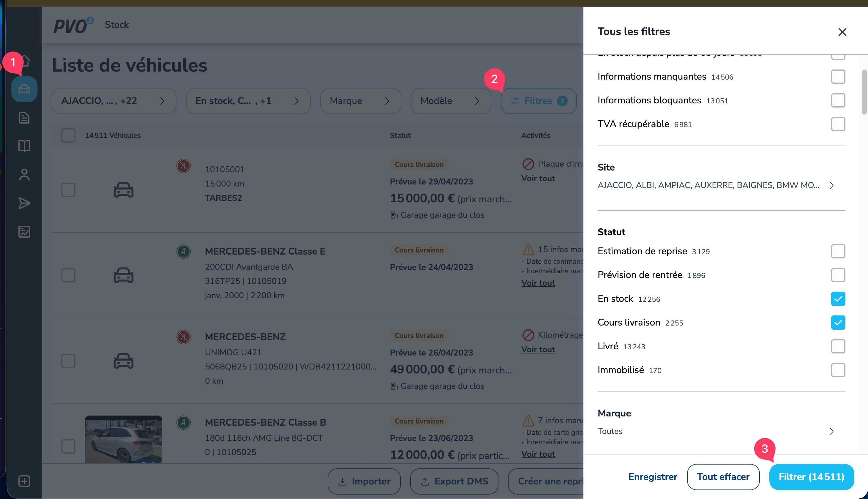Select the row checkbox for Classe E

click(68, 276)
